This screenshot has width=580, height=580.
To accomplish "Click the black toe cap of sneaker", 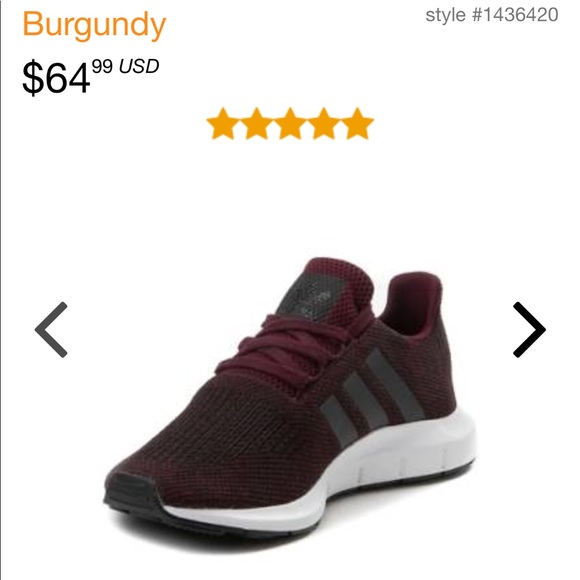I will click(131, 492).
